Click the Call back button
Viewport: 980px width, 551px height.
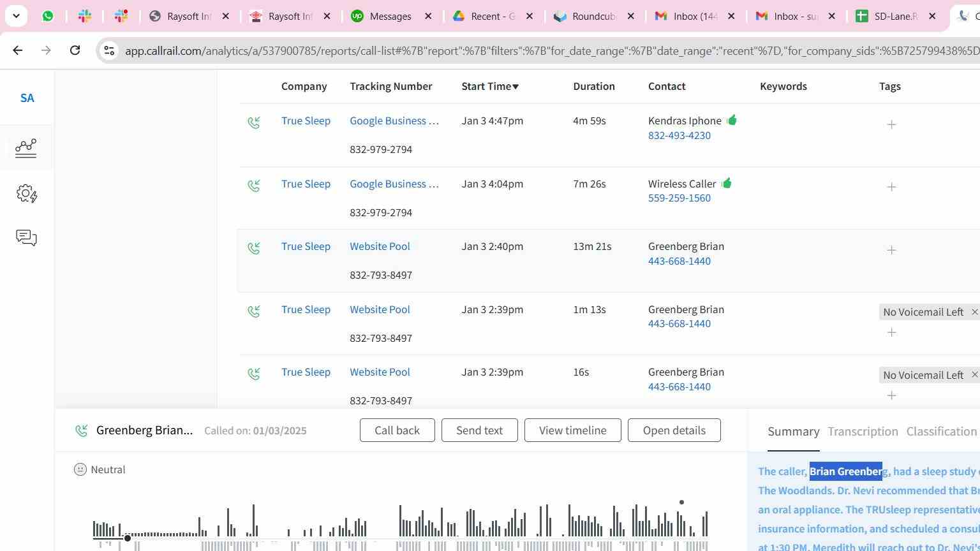[397, 430]
